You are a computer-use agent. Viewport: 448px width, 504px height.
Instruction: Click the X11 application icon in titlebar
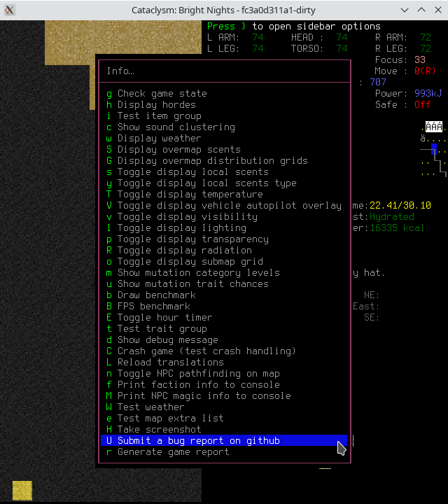point(10,10)
